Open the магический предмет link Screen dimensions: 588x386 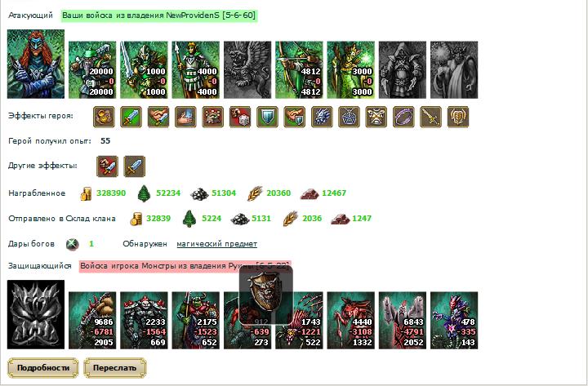pos(216,244)
